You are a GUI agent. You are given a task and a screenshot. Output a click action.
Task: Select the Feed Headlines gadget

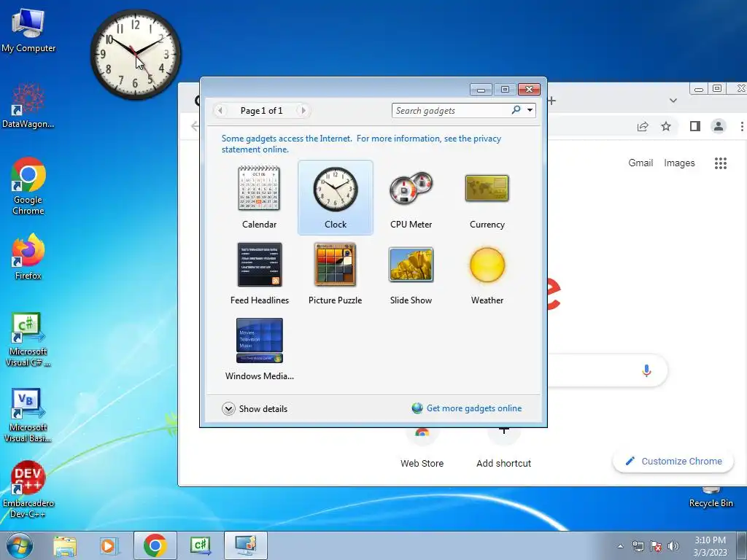(259, 273)
